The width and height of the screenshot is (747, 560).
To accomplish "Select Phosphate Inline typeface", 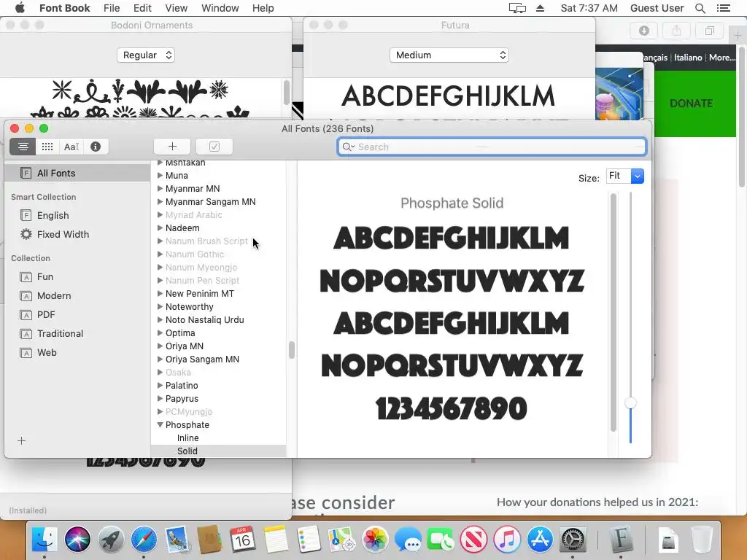I will pos(187,438).
